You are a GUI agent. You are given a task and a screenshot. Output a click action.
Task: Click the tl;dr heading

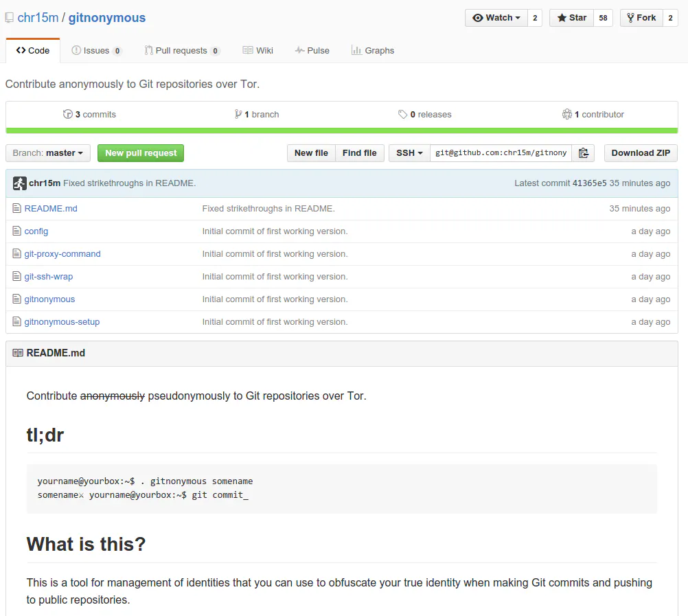pyautogui.click(x=45, y=435)
